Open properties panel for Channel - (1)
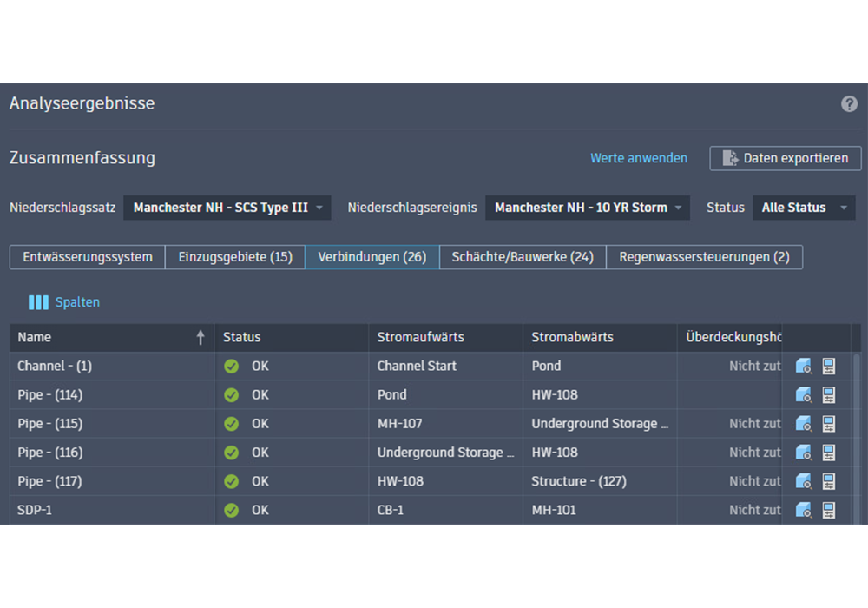 829,366
